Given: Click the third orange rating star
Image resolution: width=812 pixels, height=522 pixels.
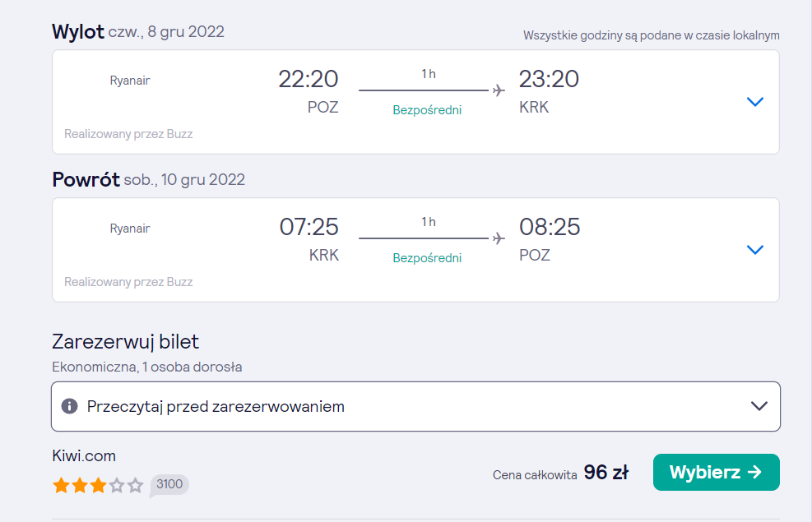Looking at the screenshot, I should [99, 485].
